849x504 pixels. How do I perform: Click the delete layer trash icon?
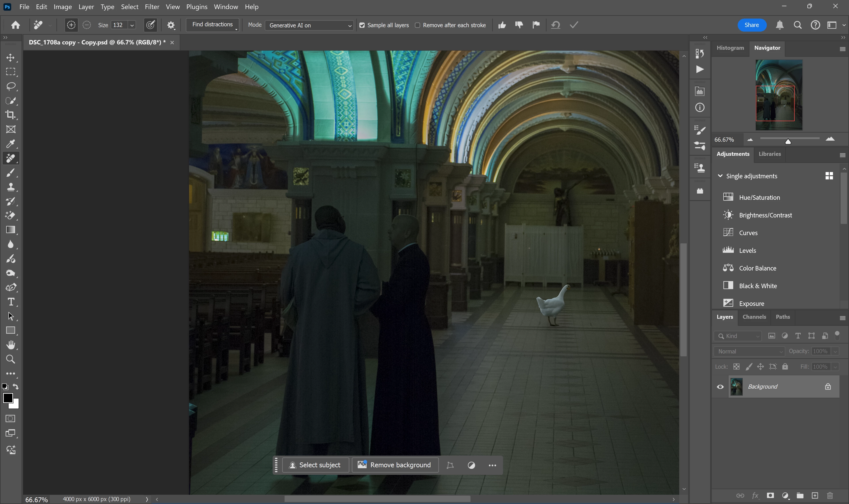[x=830, y=495]
